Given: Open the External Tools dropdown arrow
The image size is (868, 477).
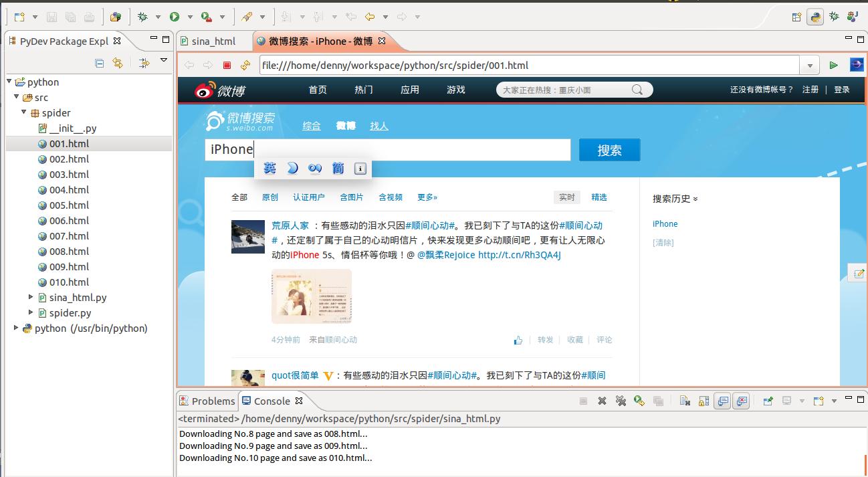Looking at the screenshot, I should point(222,17).
